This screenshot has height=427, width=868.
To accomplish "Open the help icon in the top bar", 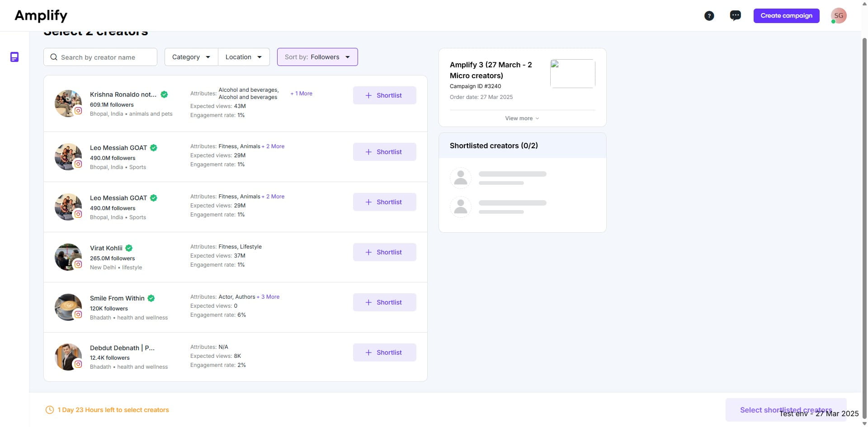I will [x=709, y=15].
